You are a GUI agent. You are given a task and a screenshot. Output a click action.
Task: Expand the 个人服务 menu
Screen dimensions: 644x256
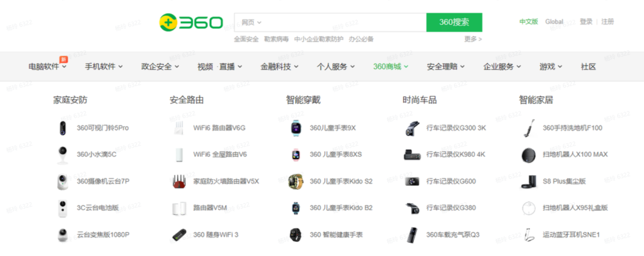pos(336,67)
